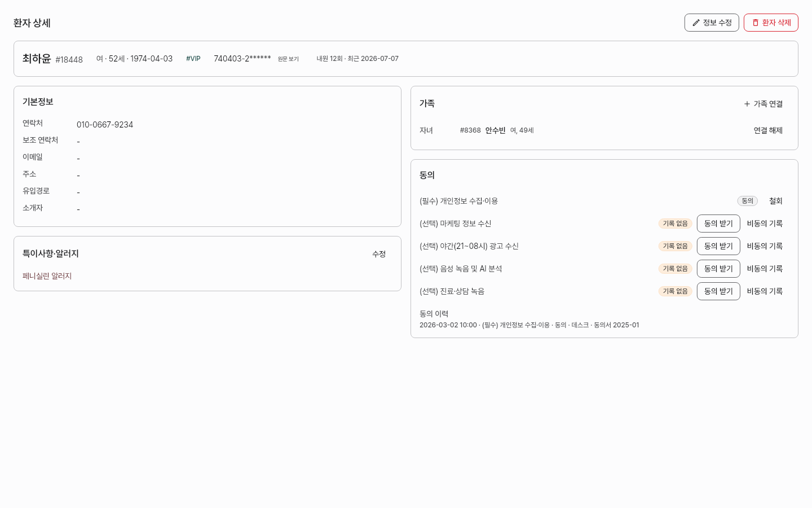Click 동의 받기 for 음성 녹음 및 AI 분석
This screenshot has width=812, height=508.
pyautogui.click(x=718, y=269)
